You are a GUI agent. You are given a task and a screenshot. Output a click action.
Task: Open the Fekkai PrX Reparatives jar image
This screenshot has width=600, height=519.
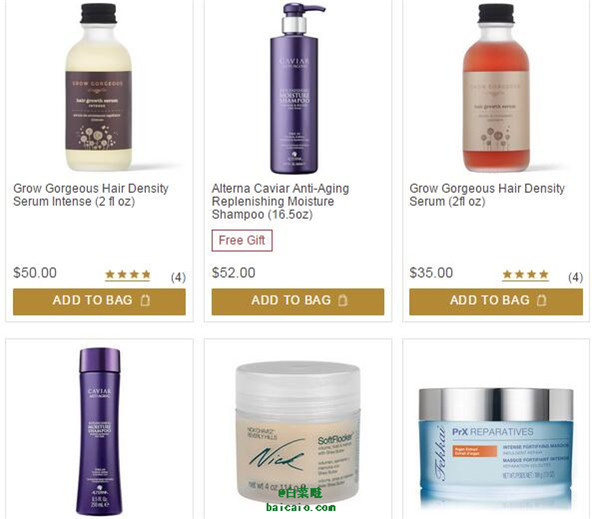coord(496,448)
